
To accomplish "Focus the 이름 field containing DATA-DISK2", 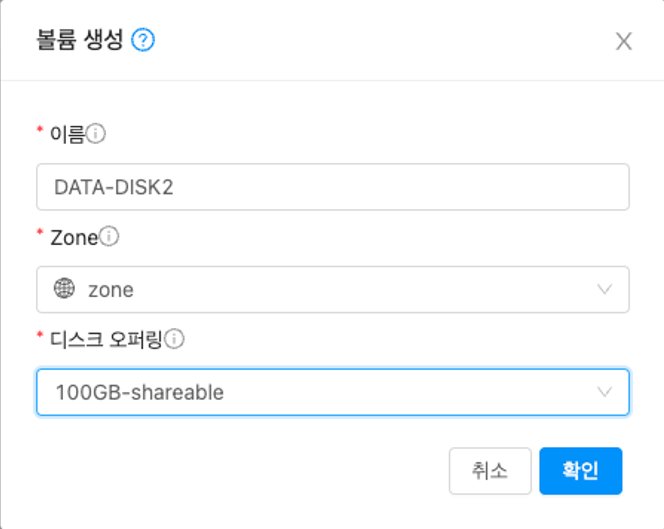I will click(332, 187).
